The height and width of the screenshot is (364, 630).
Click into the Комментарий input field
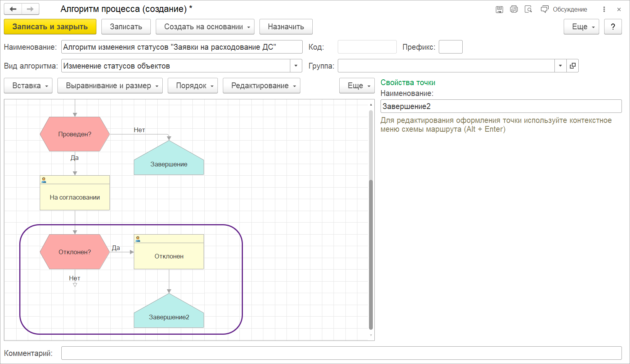(341, 353)
